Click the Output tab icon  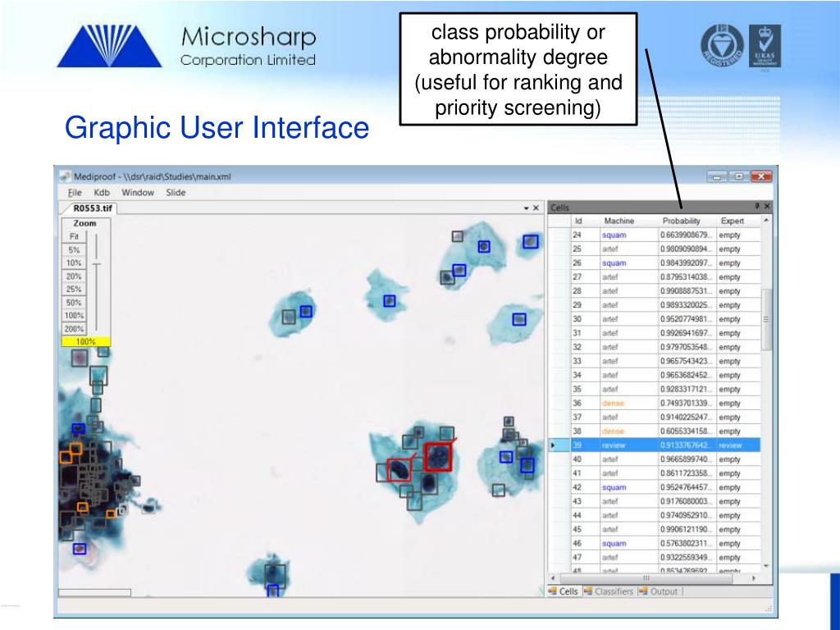tap(643, 591)
